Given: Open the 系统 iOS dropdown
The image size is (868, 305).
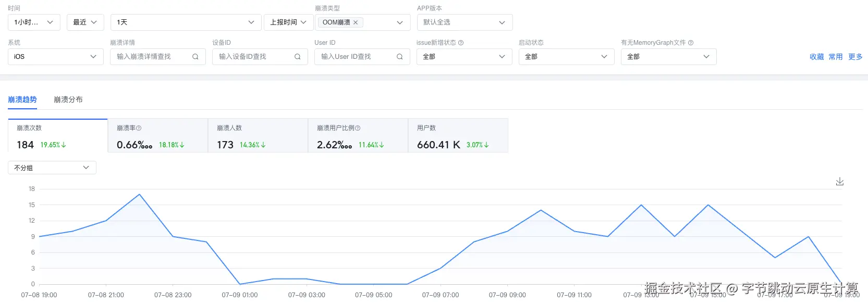Looking at the screenshot, I should 56,57.
